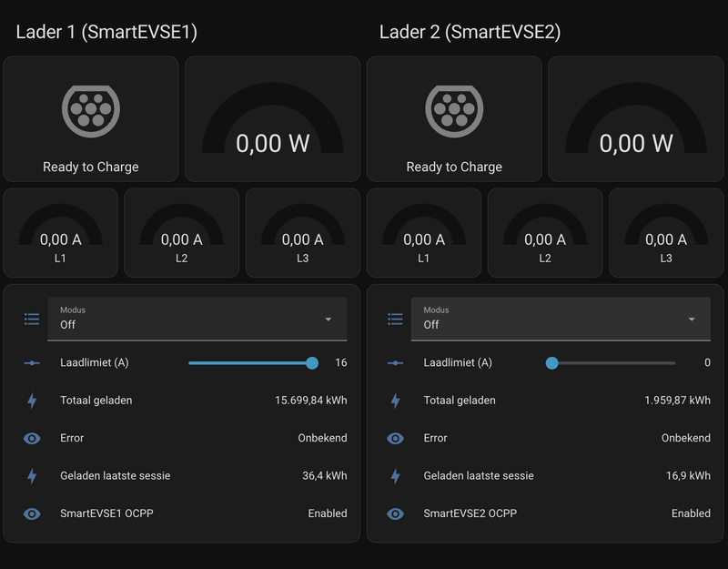The image size is (728, 569).
Task: Click Lader 1 Geladen laatste sessie label
Action: (116, 475)
